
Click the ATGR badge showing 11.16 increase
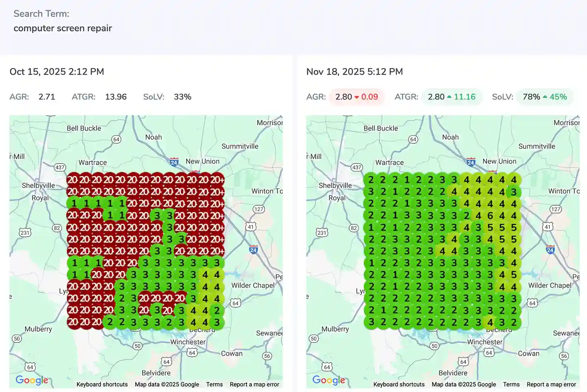452,97
